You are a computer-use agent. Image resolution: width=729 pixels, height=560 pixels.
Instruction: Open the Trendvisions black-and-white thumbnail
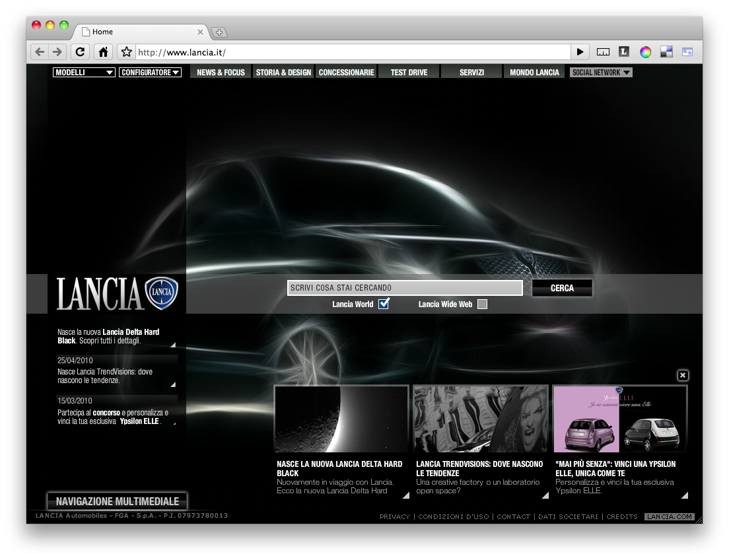coord(481,419)
